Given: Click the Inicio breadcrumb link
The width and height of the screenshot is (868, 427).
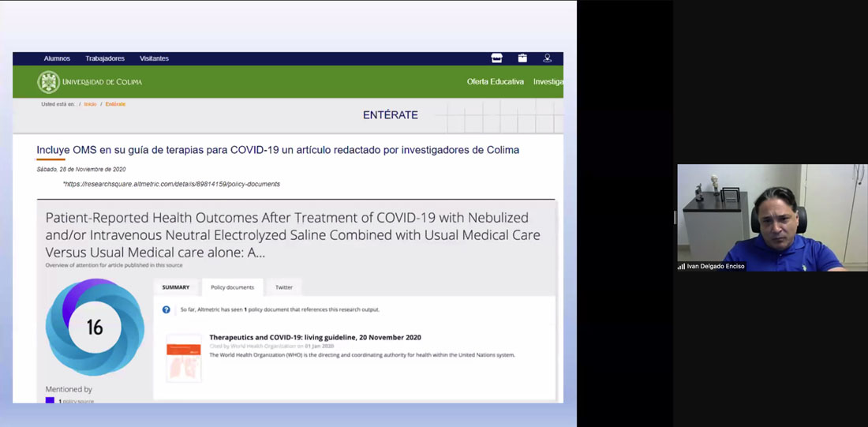Looking at the screenshot, I should (x=90, y=104).
